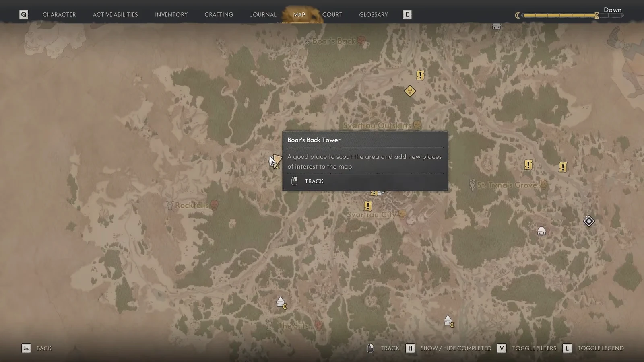Select right quest marker above St. Tyna's Grove
The width and height of the screenshot is (644, 362).
coord(563,167)
